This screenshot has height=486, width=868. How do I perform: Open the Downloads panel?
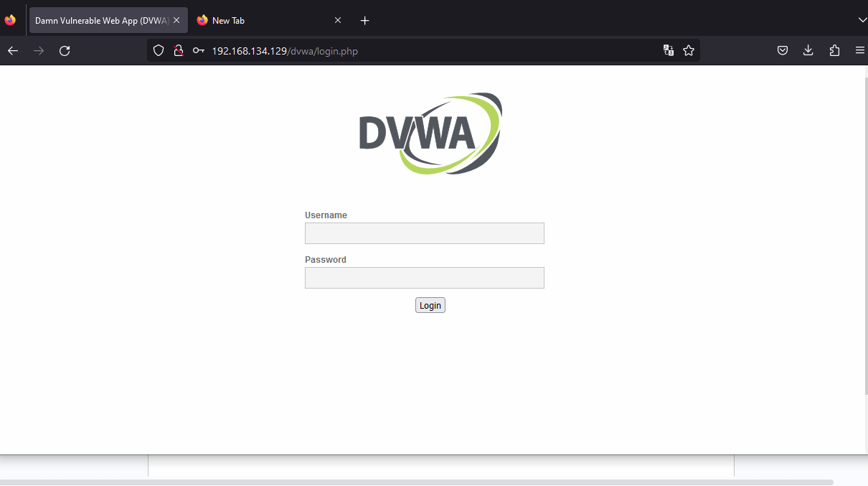click(808, 50)
